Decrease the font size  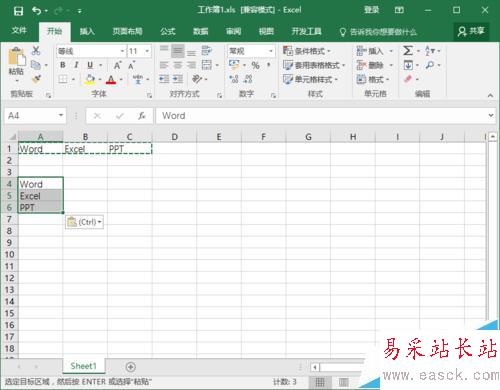pyautogui.click(x=132, y=65)
